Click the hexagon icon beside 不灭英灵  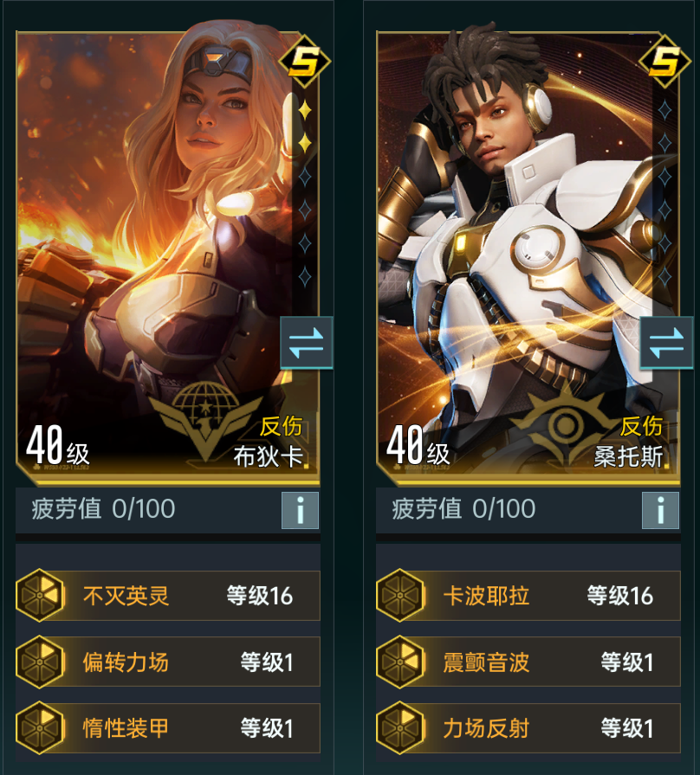pyautogui.click(x=41, y=596)
